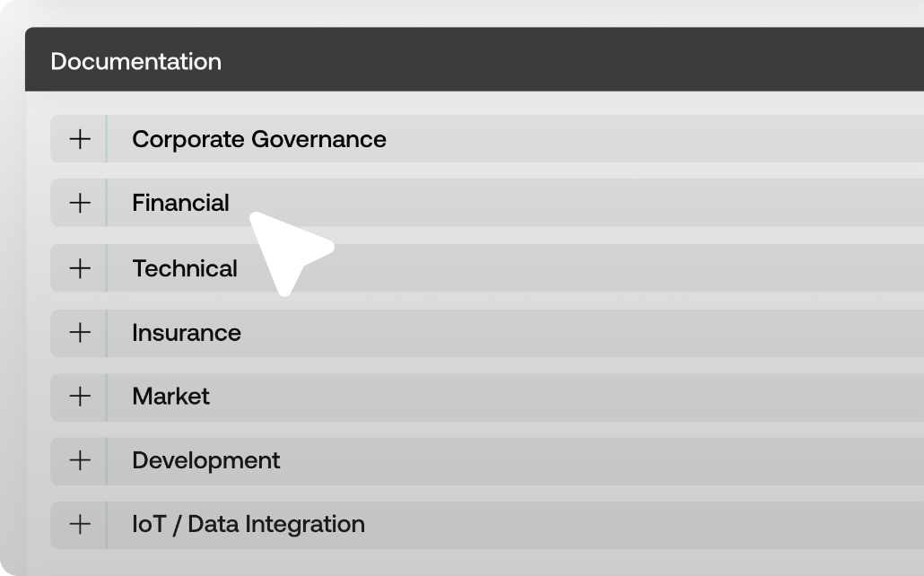This screenshot has width=924, height=576.
Task: Click blank right side of Insurance row
Action: coord(628,333)
